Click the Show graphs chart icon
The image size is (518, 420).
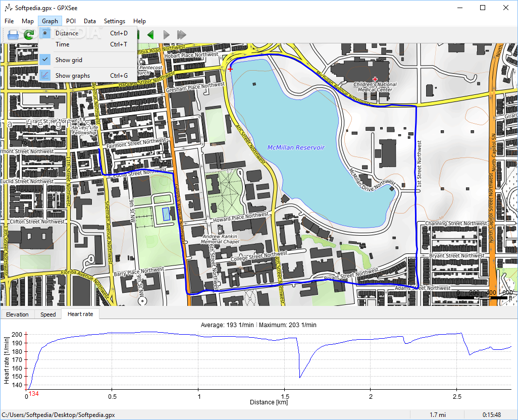click(45, 75)
